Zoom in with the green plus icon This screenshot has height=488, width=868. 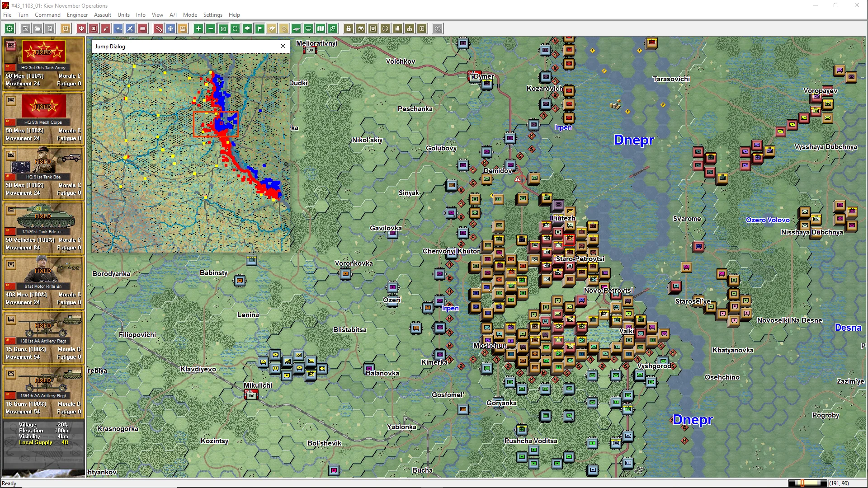[198, 28]
